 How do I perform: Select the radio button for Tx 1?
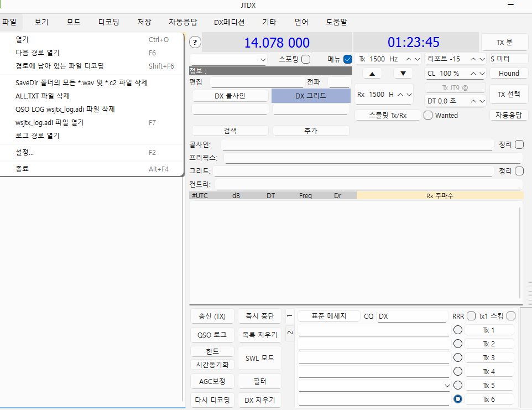(458, 330)
